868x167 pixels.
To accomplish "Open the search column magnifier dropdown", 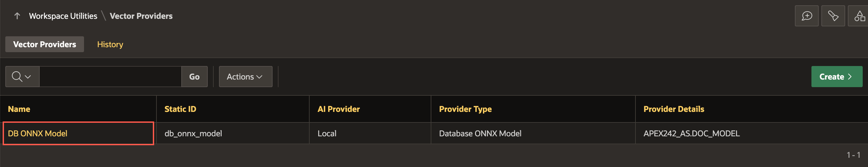I will click(22, 77).
